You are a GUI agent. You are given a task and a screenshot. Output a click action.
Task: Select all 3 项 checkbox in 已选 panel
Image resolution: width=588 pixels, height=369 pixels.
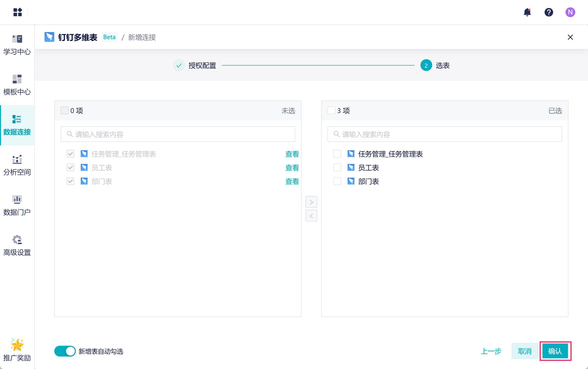coord(331,111)
